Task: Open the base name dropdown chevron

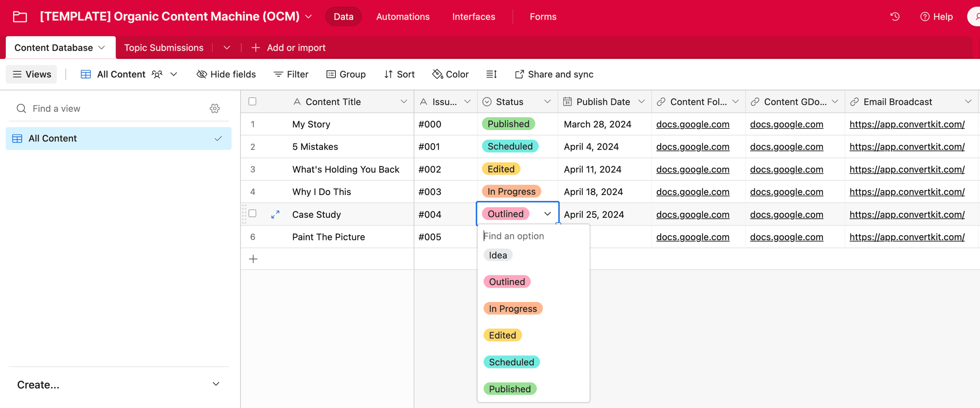Action: (x=309, y=17)
